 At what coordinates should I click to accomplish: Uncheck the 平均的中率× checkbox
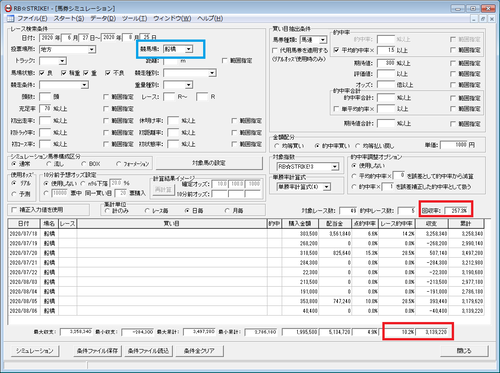(336, 50)
